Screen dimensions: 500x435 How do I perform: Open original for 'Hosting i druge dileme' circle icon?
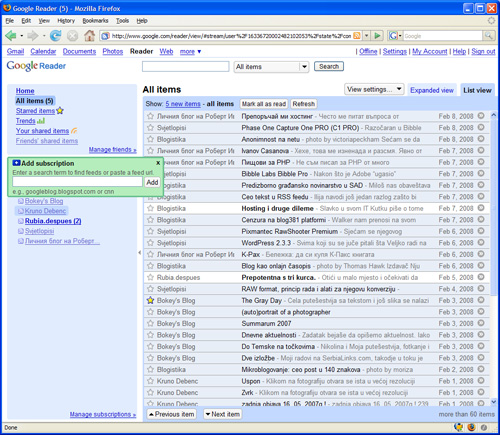[x=481, y=208]
